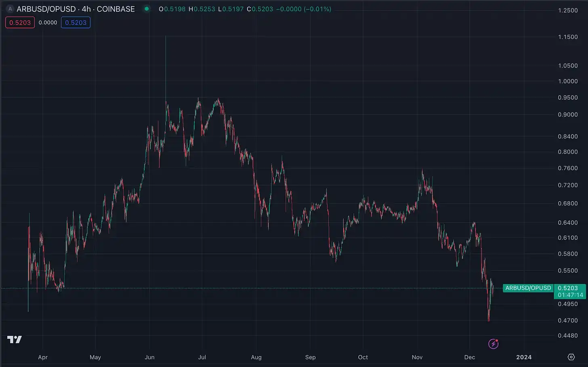Image resolution: width=588 pixels, height=367 pixels.
Task: Click the TradingView logo
Action: [15, 340]
